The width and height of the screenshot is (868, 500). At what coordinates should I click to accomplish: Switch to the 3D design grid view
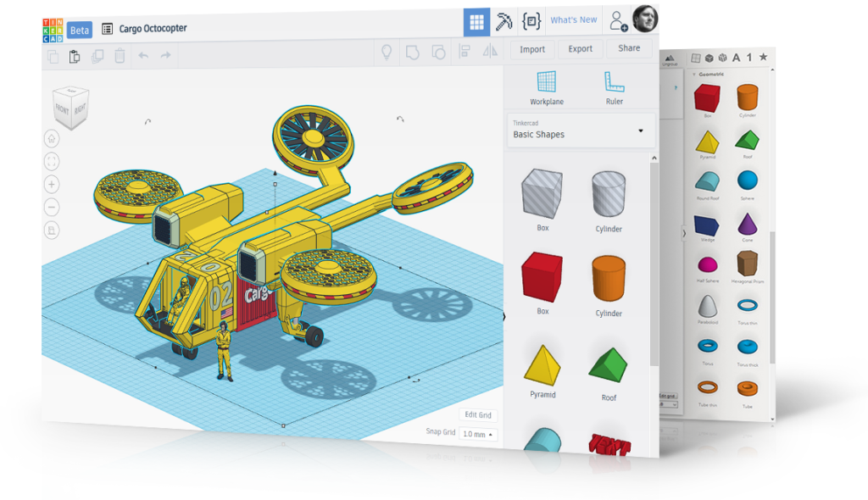pos(476,22)
